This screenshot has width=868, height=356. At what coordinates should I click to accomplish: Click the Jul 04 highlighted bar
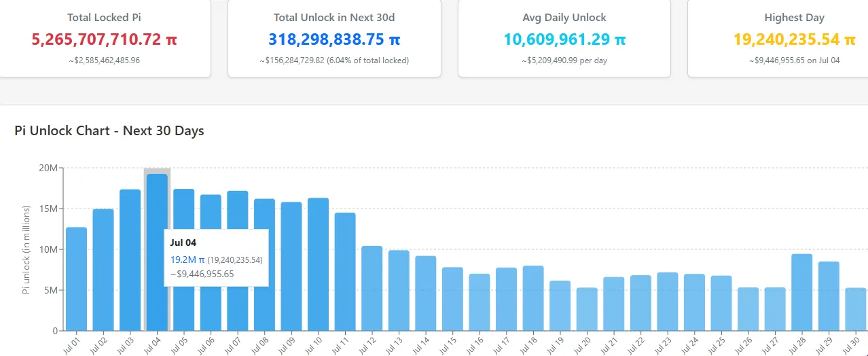tap(157, 204)
